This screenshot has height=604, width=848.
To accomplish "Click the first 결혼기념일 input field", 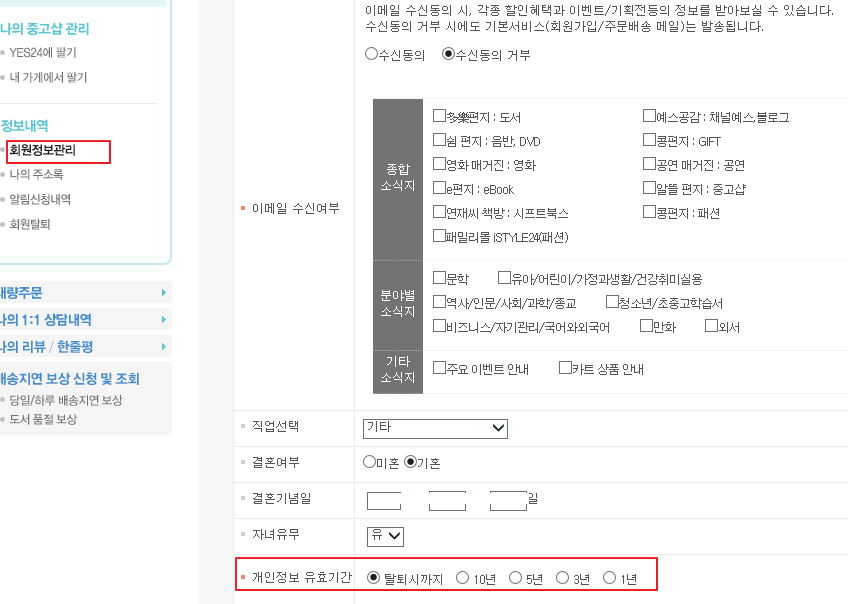I will [x=383, y=501].
